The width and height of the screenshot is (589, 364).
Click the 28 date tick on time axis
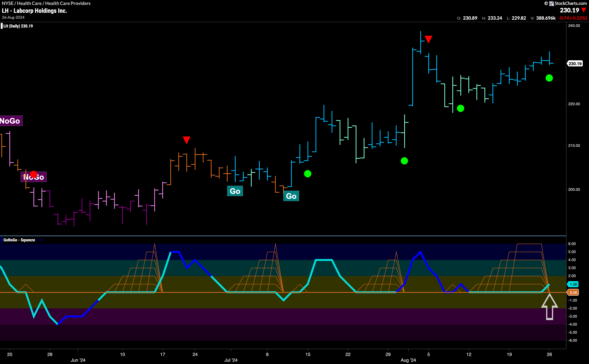coord(50,354)
